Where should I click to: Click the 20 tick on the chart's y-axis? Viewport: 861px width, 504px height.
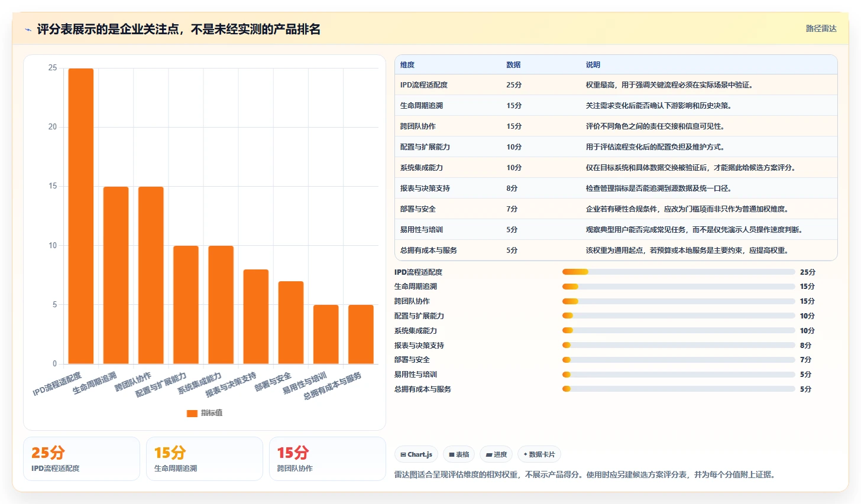[x=53, y=127]
